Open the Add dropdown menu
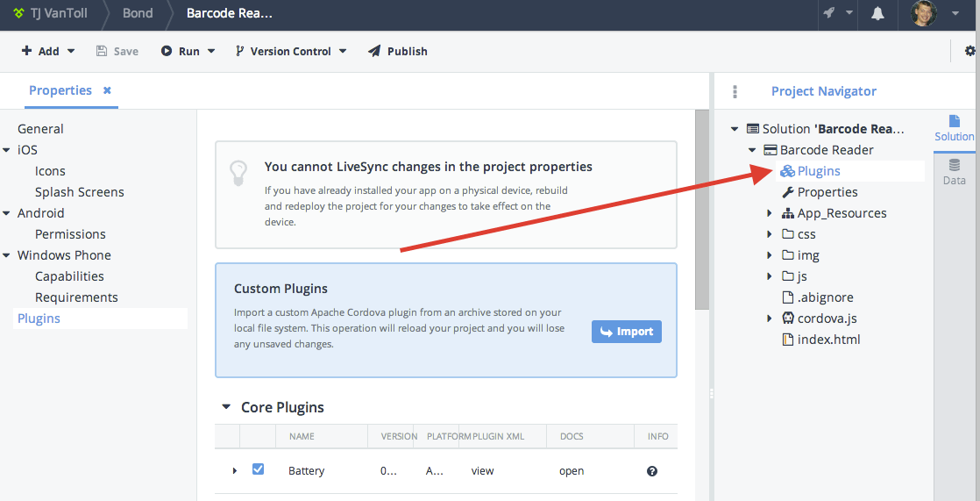This screenshot has width=980, height=501. (48, 51)
